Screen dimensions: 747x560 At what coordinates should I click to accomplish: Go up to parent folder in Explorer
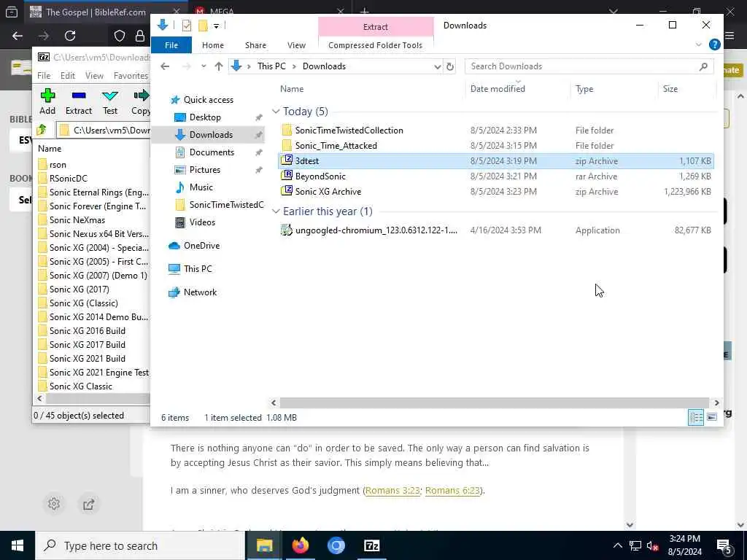[219, 66]
